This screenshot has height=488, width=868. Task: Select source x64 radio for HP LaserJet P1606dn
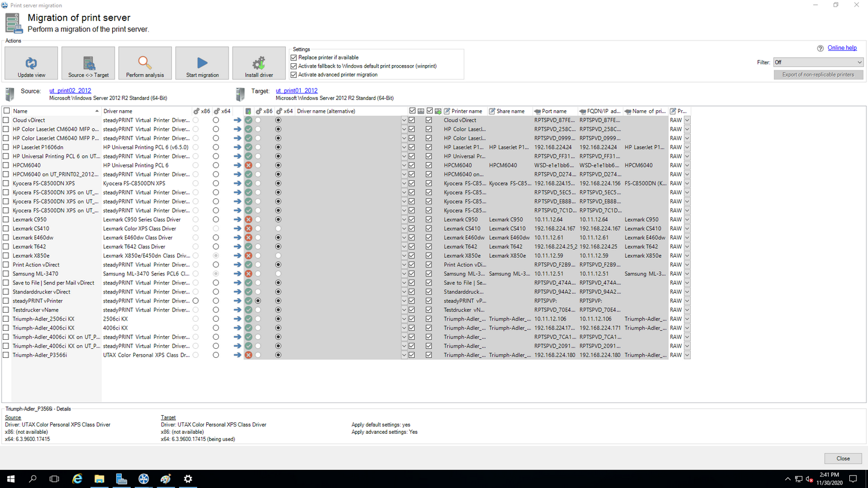pyautogui.click(x=216, y=147)
